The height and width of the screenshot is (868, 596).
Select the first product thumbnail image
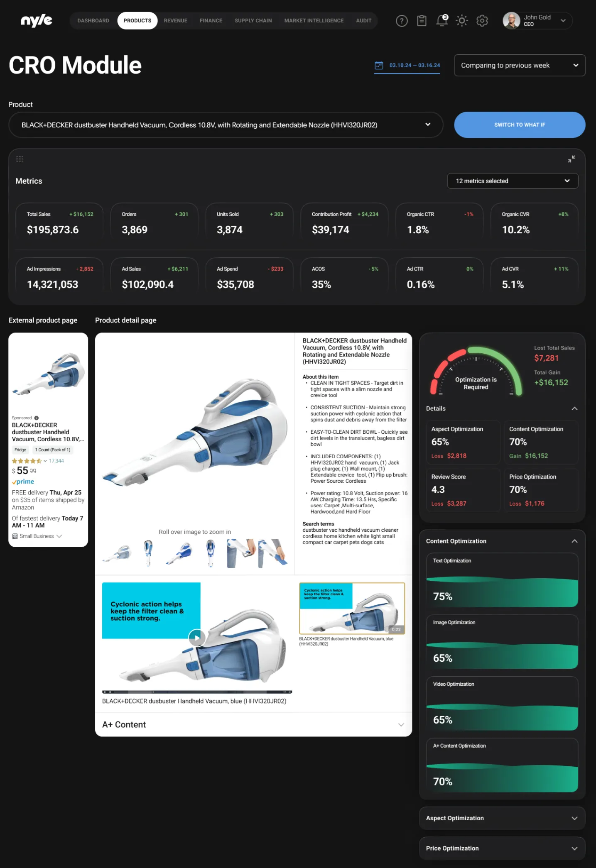117,553
